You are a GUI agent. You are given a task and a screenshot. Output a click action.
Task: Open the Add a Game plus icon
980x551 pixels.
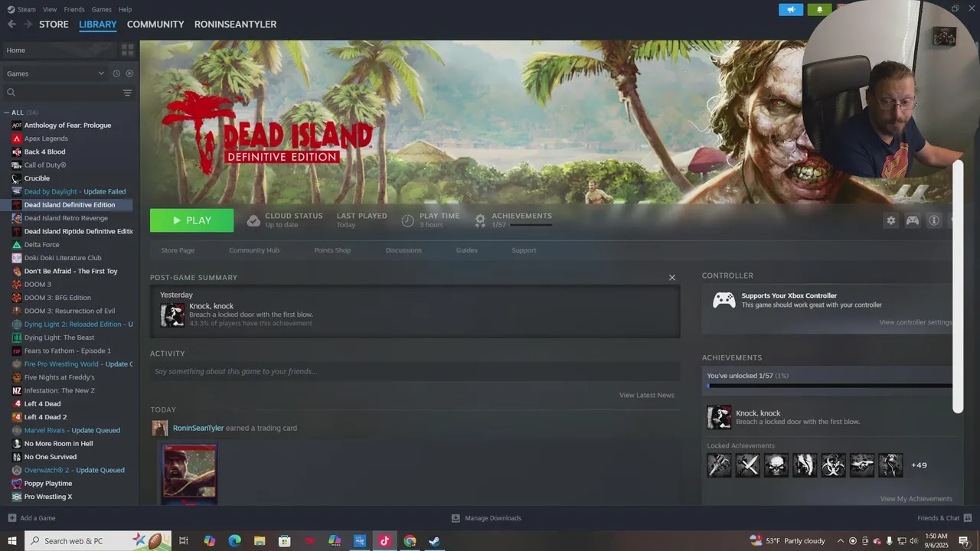[11, 518]
